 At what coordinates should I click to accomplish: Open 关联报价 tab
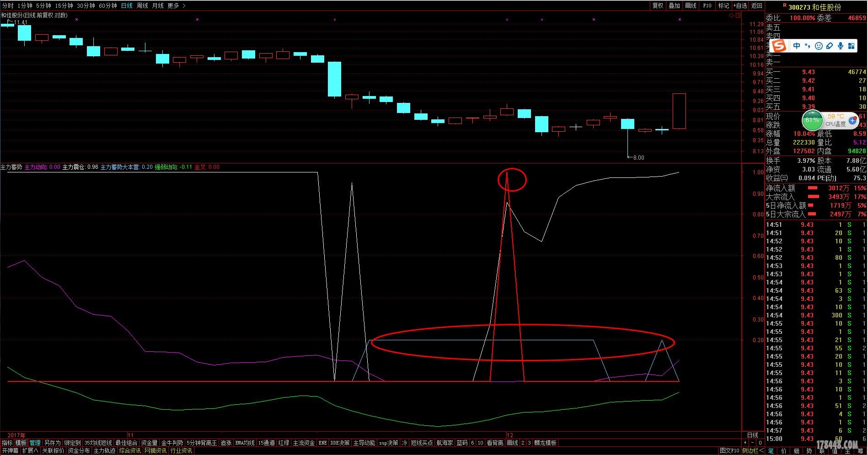[x=53, y=451]
